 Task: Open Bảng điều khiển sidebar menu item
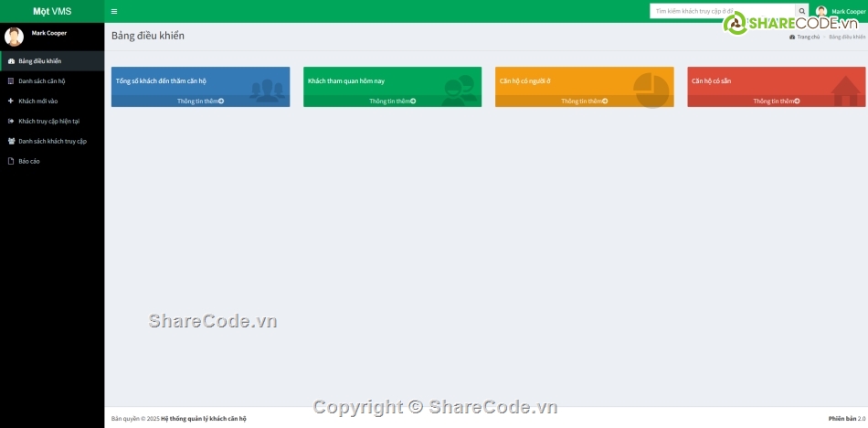(52, 61)
